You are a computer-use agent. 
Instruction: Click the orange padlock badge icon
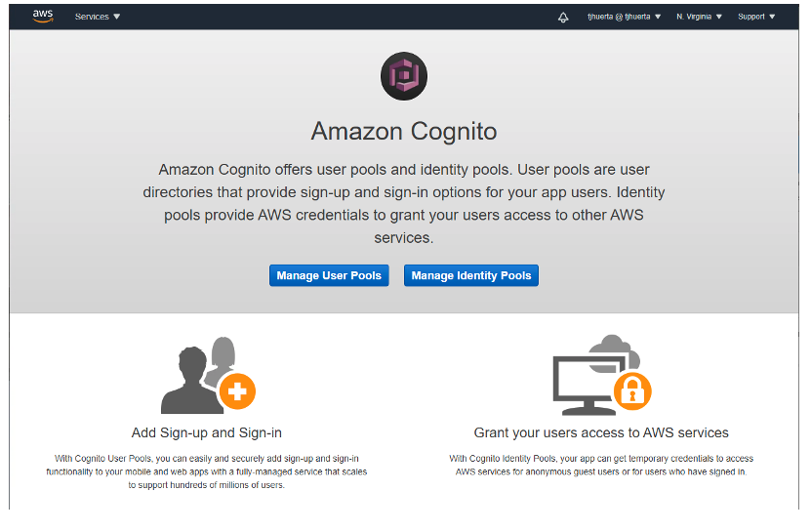(x=632, y=390)
